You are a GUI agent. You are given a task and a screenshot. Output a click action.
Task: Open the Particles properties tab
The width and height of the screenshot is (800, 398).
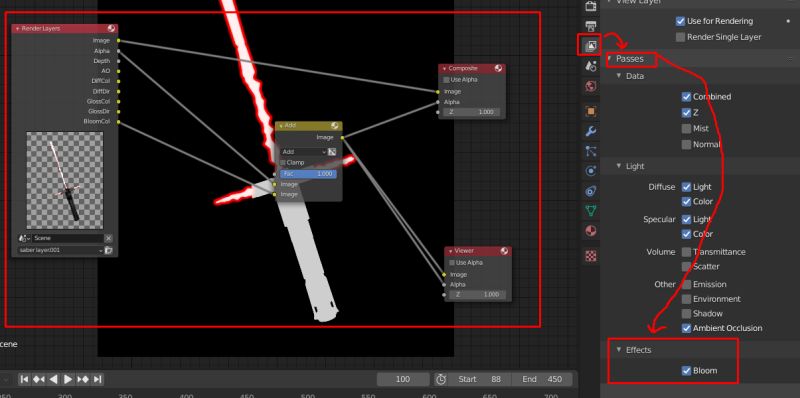tap(590, 151)
